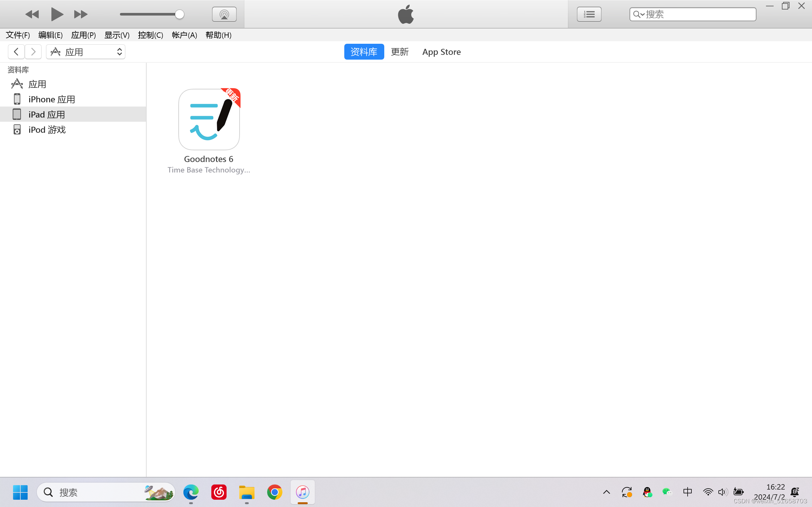Click the fast-forward next track button
The width and height of the screenshot is (812, 507).
click(x=81, y=14)
